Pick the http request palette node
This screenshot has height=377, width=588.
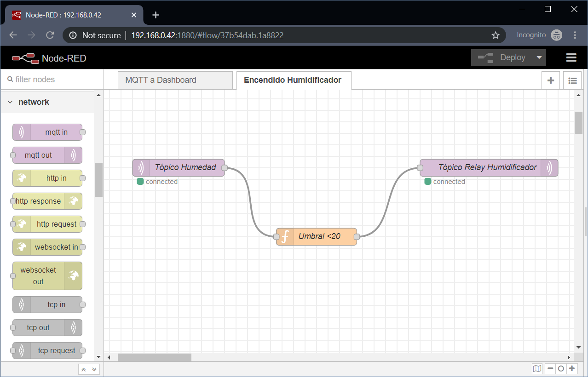tap(47, 224)
